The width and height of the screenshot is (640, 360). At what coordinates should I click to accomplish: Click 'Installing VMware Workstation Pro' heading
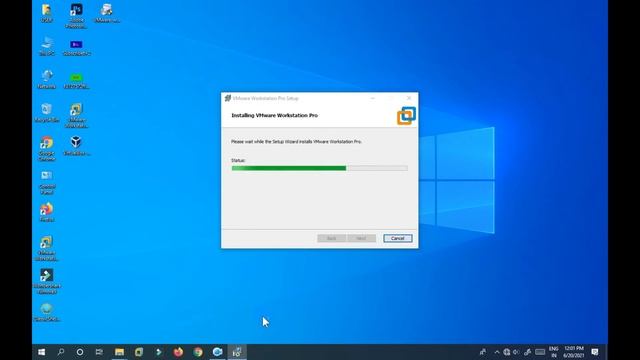point(274,116)
